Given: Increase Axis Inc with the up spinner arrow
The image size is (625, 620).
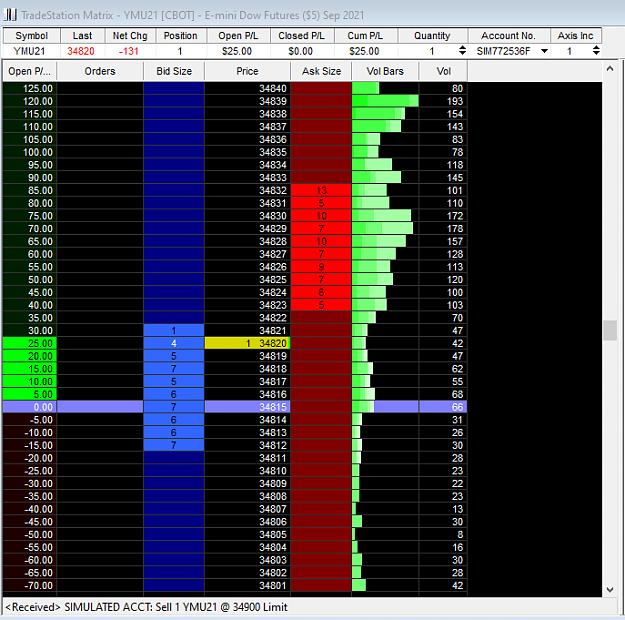Looking at the screenshot, I should point(596,48).
